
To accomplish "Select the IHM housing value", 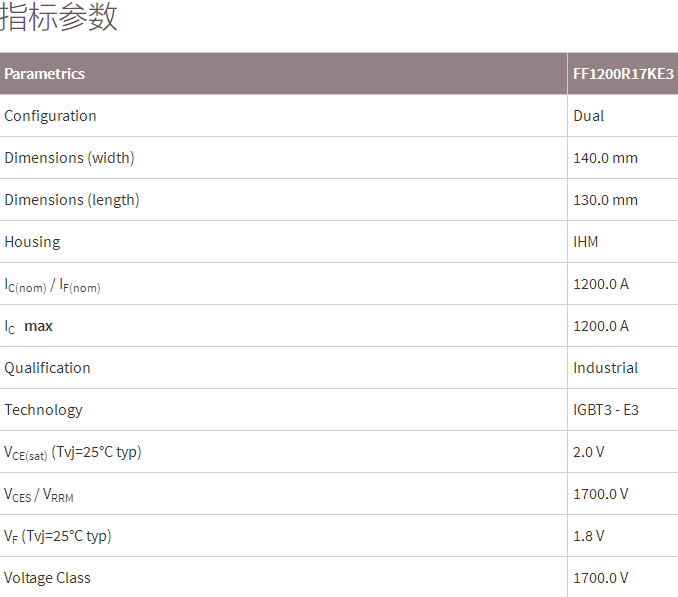I will pyautogui.click(x=586, y=242).
